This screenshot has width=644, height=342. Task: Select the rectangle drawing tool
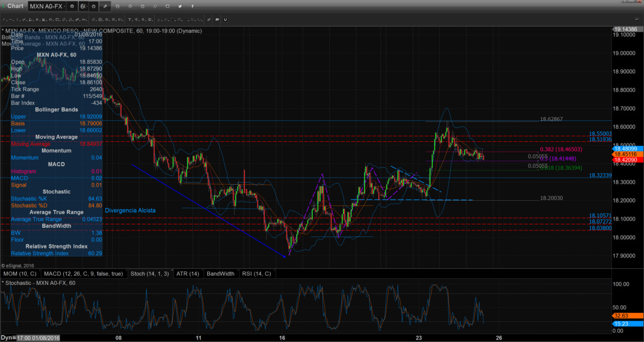click(57, 20)
